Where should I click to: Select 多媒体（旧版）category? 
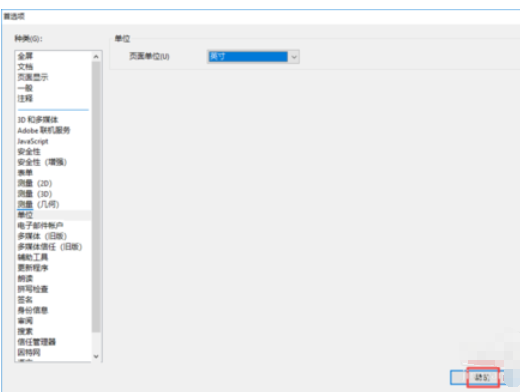(x=42, y=236)
